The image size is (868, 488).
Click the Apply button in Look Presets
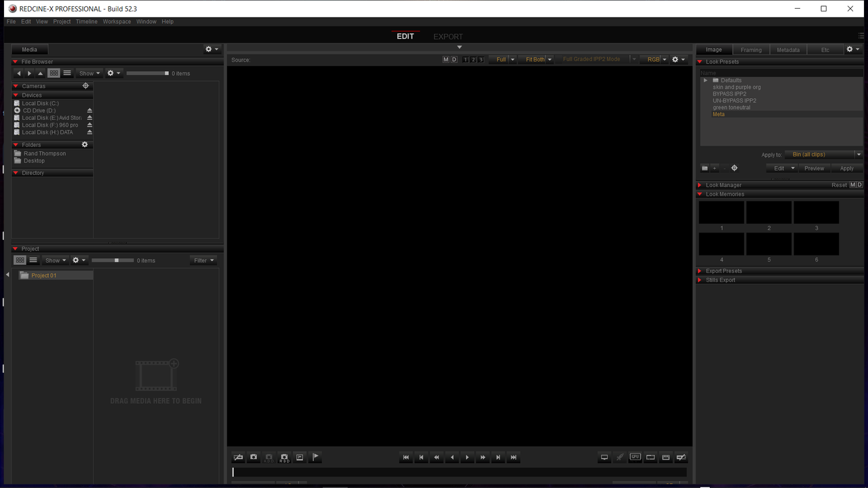(x=847, y=168)
